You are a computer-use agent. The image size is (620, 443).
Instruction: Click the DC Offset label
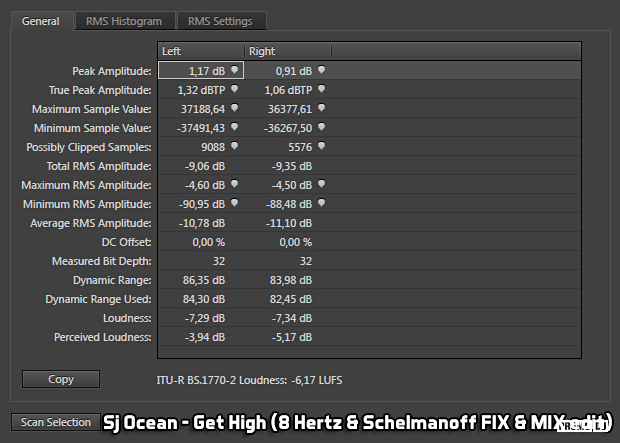pos(127,242)
